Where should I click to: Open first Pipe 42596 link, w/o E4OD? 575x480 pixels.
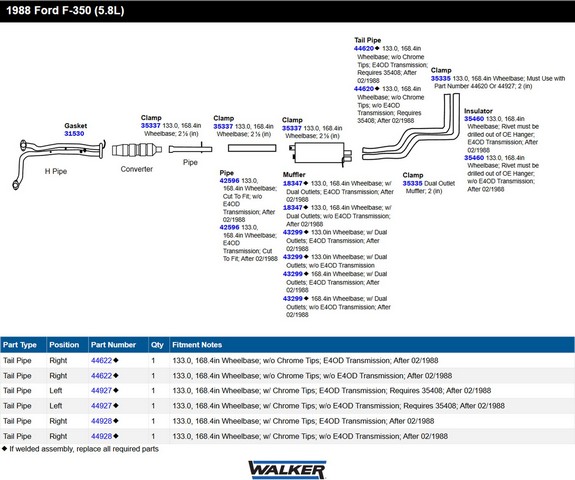point(229,181)
